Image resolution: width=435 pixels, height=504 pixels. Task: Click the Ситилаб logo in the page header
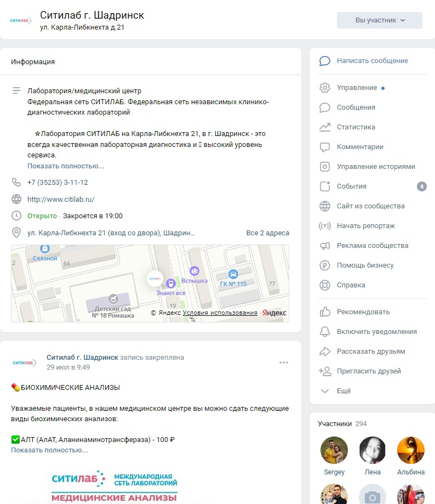(21, 20)
